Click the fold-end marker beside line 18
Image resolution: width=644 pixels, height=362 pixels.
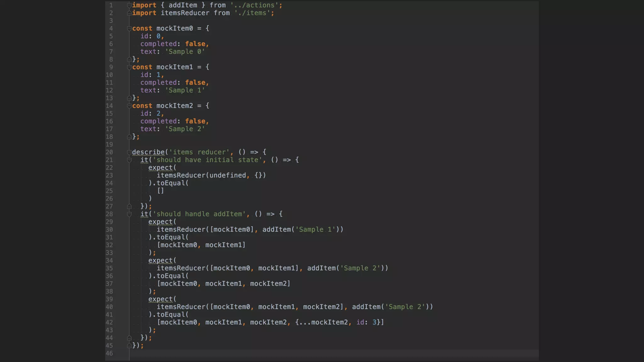pyautogui.click(x=129, y=137)
